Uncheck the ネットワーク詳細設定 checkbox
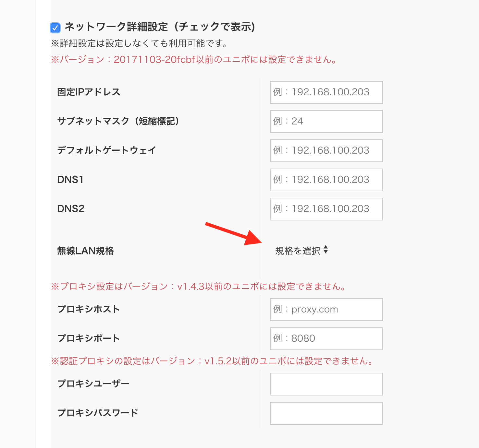The height and width of the screenshot is (448, 479). coord(55,28)
